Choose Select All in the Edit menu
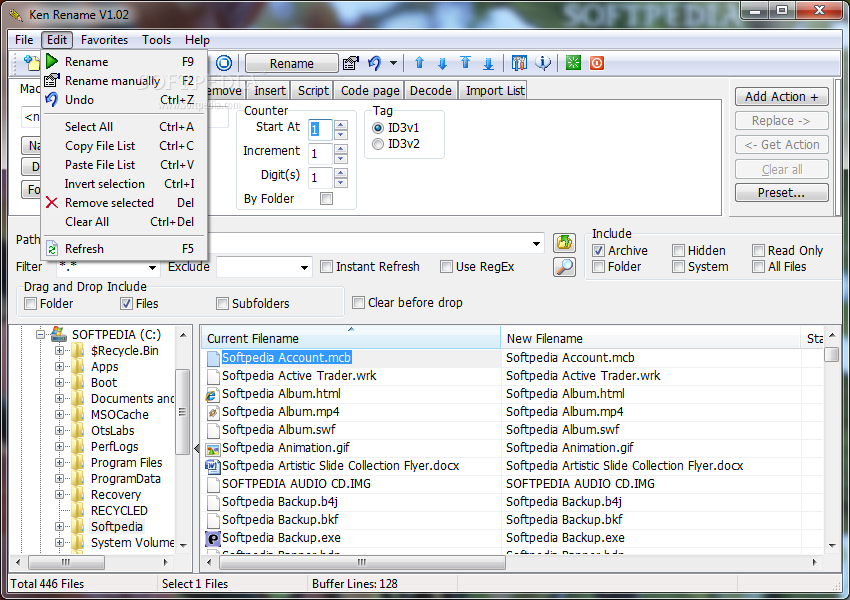 point(124,127)
